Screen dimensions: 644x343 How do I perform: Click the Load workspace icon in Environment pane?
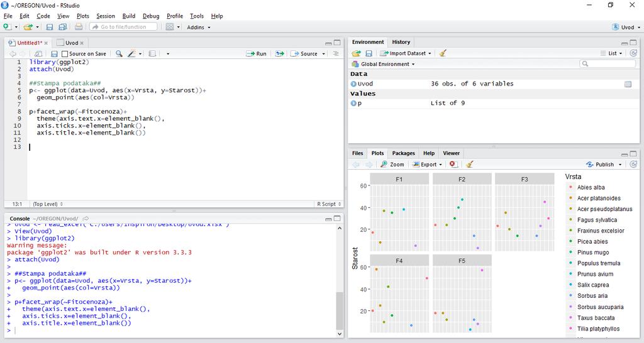(356, 53)
